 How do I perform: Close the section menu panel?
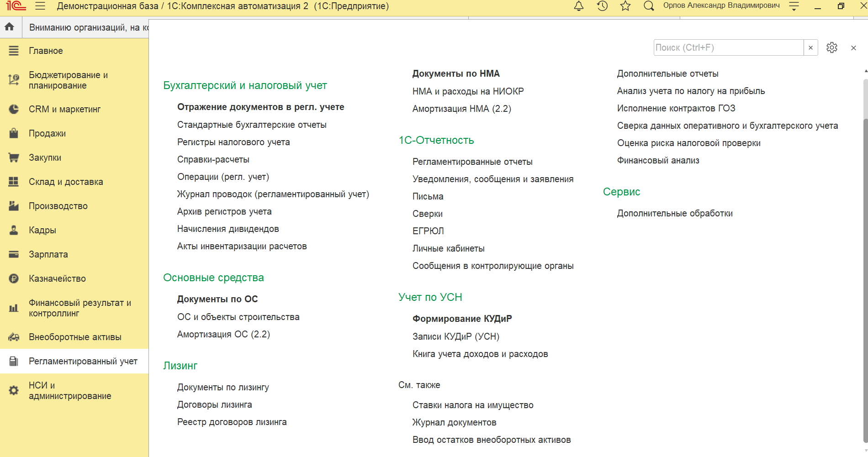click(853, 47)
